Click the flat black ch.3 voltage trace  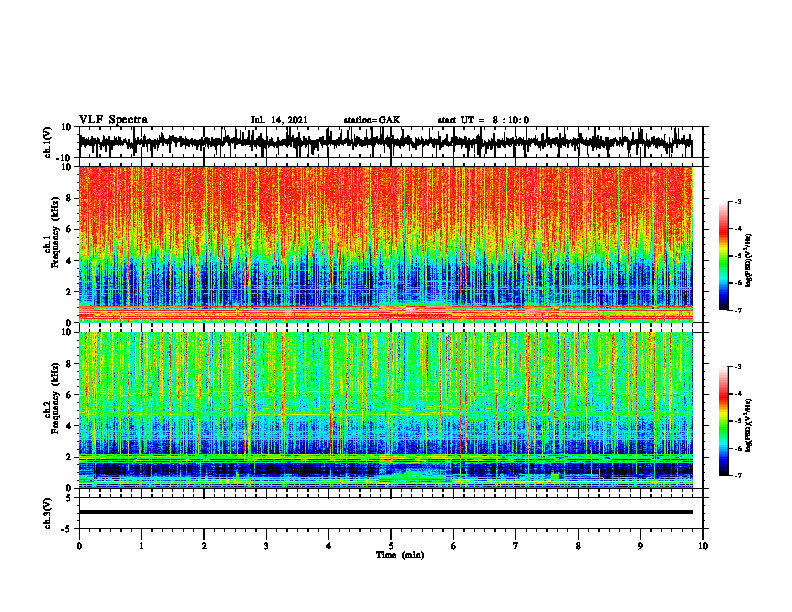click(x=385, y=512)
